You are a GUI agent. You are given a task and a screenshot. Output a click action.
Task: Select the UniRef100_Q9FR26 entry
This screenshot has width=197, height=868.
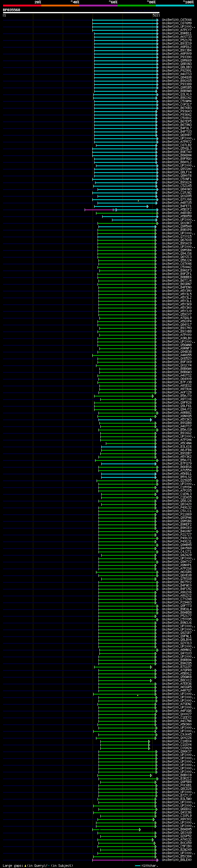click(x=176, y=403)
